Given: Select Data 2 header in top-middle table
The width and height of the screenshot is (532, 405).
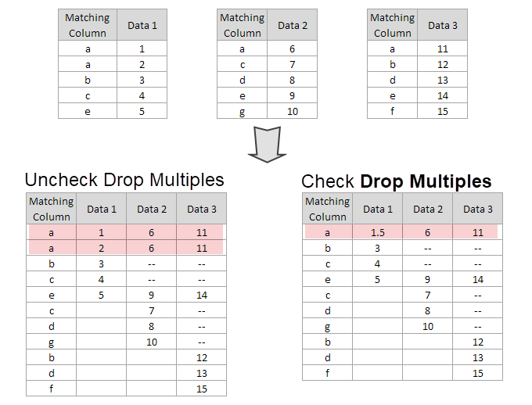Looking at the screenshot, I should click(293, 25).
